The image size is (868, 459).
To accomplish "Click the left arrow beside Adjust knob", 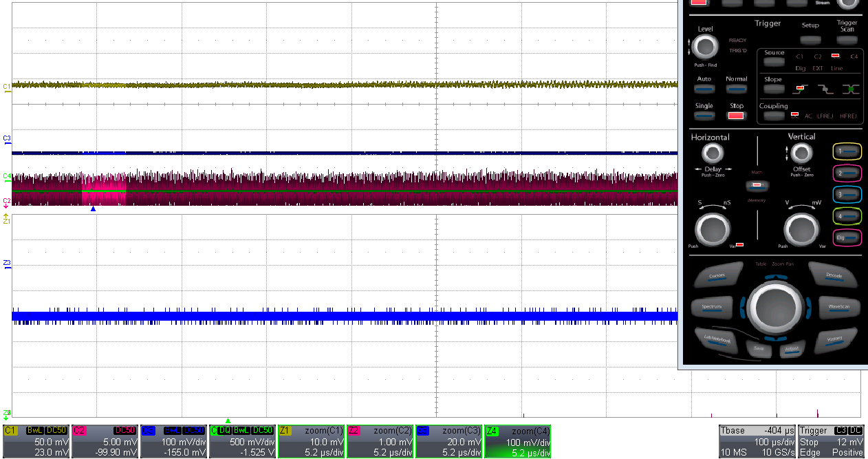I will coord(743,307).
